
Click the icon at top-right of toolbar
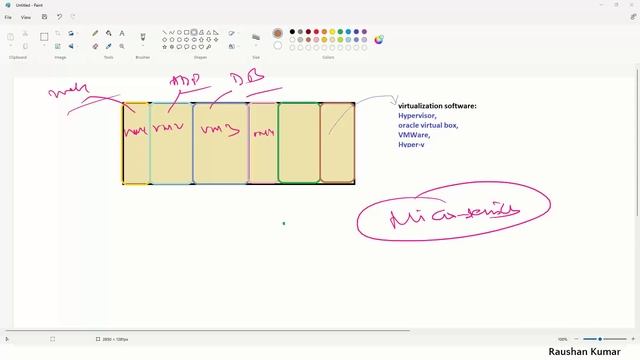(x=633, y=17)
